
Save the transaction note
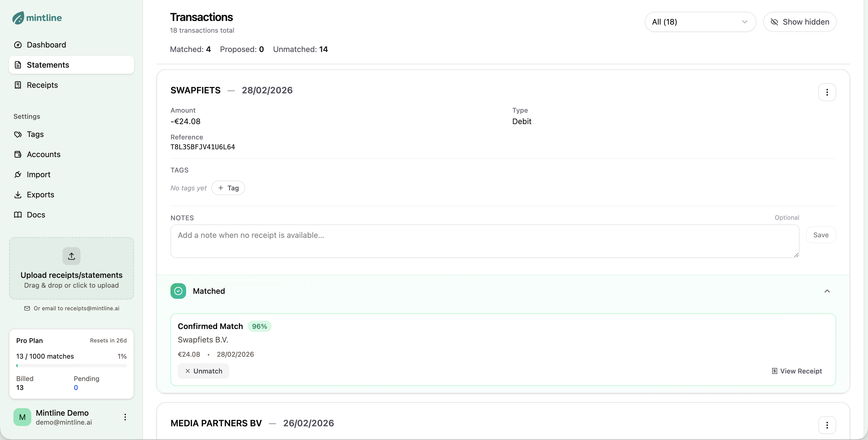point(820,235)
